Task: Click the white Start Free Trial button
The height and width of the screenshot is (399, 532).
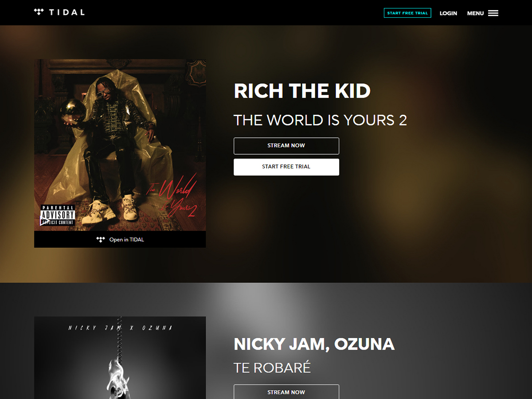Action: pos(286,167)
